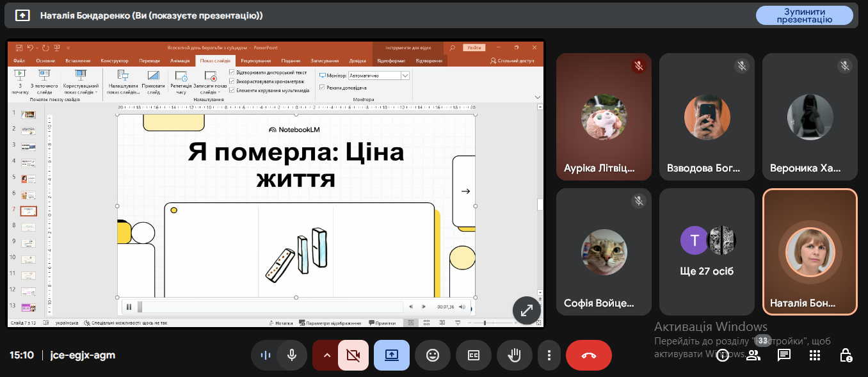868x377 pixels.
Task: Open the emoji reactions button
Action: point(433,355)
